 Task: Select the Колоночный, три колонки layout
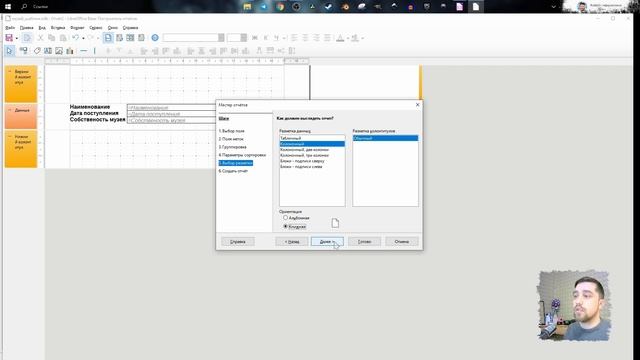pyautogui.click(x=312, y=156)
